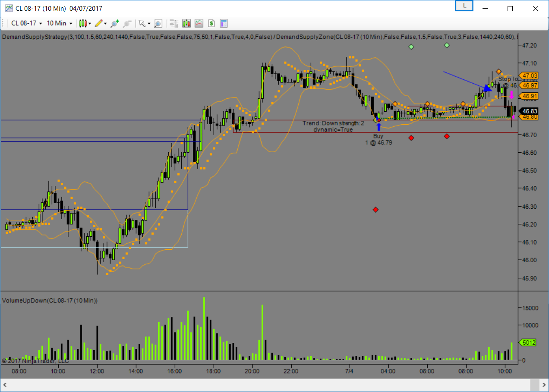This screenshot has height=392, width=549.
Task: Click the 20:00 time axis label
Action: click(x=252, y=371)
